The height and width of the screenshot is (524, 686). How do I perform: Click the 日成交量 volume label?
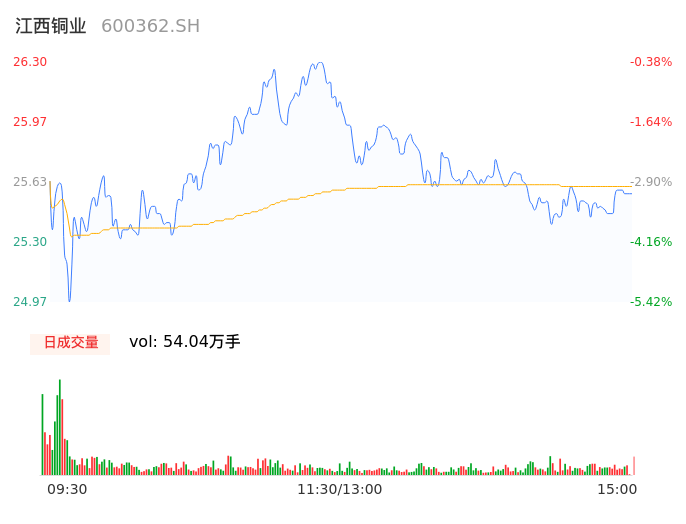click(70, 343)
